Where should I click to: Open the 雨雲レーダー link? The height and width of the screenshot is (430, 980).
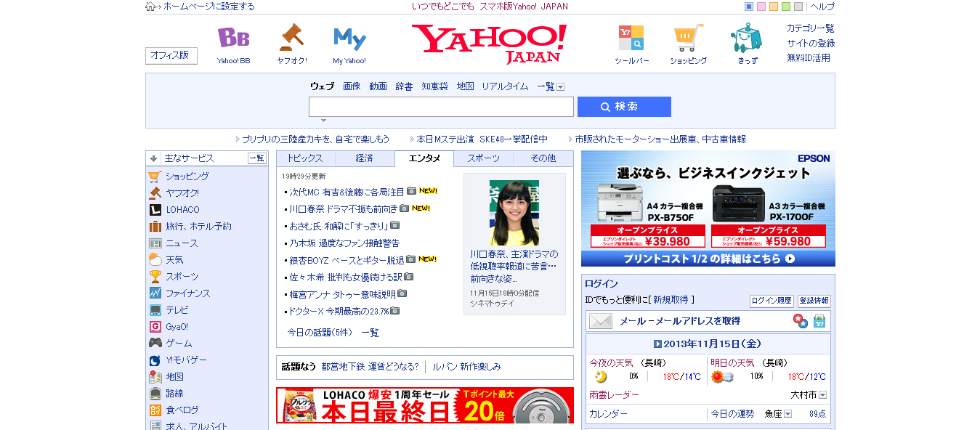click(615, 395)
